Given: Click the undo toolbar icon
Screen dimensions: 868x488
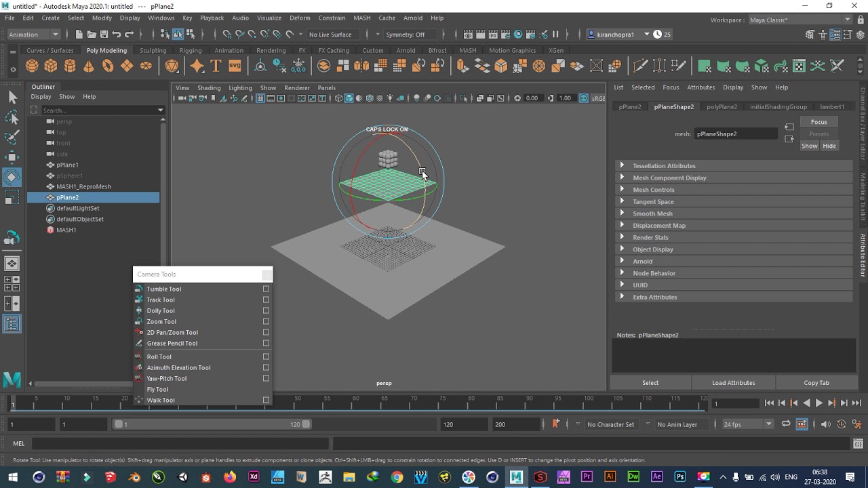Looking at the screenshot, I should 117,35.
